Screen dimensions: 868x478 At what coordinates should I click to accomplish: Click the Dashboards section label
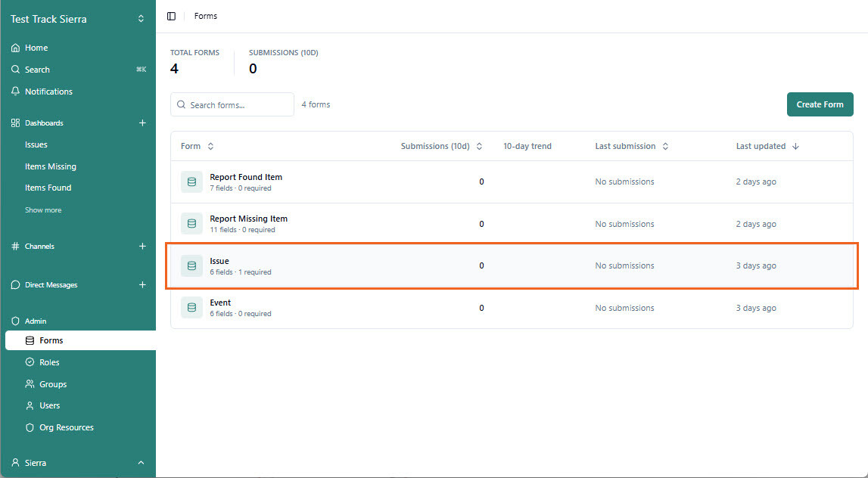point(45,123)
